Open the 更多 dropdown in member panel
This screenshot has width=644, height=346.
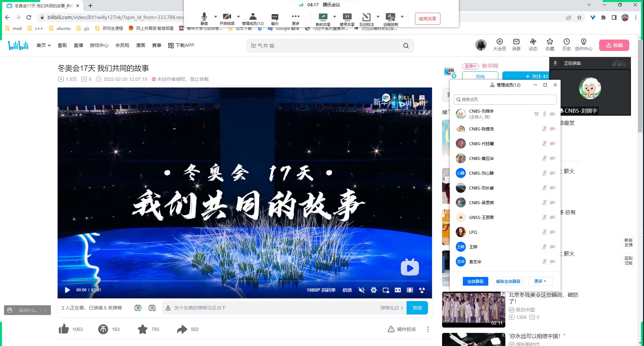(x=540, y=281)
